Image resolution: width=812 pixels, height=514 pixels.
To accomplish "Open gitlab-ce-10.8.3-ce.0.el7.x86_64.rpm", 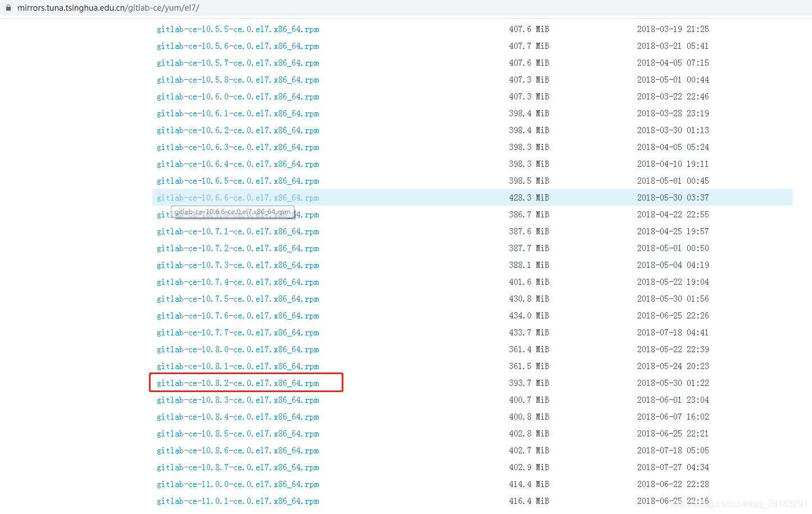I will pos(238,400).
